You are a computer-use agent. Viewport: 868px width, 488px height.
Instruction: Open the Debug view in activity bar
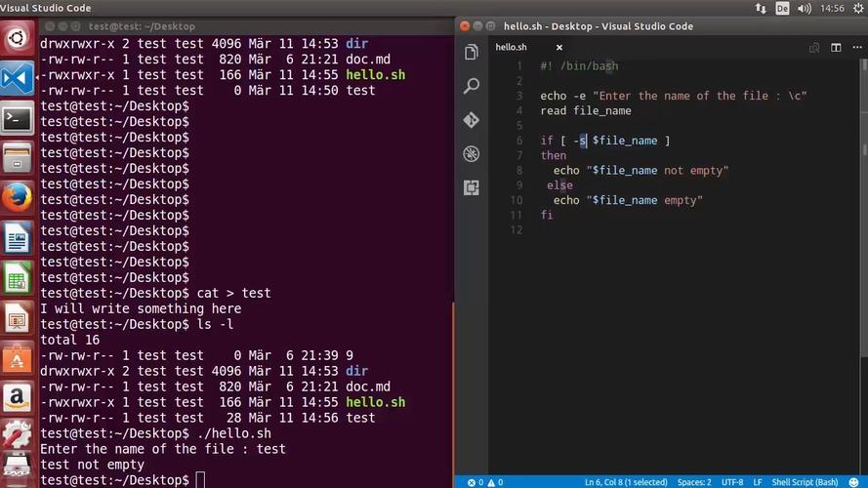[472, 154]
